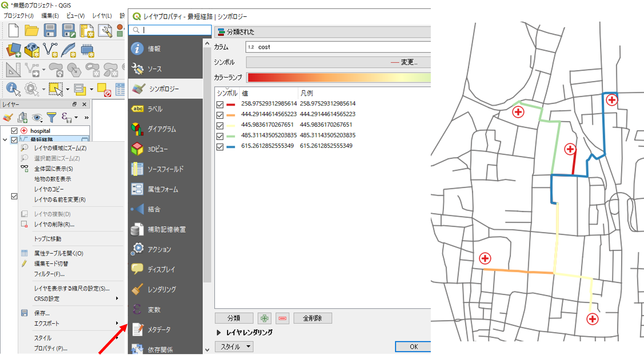Click the Rotate Feature tool icon
This screenshot has height=355, width=644.
coord(56,70)
